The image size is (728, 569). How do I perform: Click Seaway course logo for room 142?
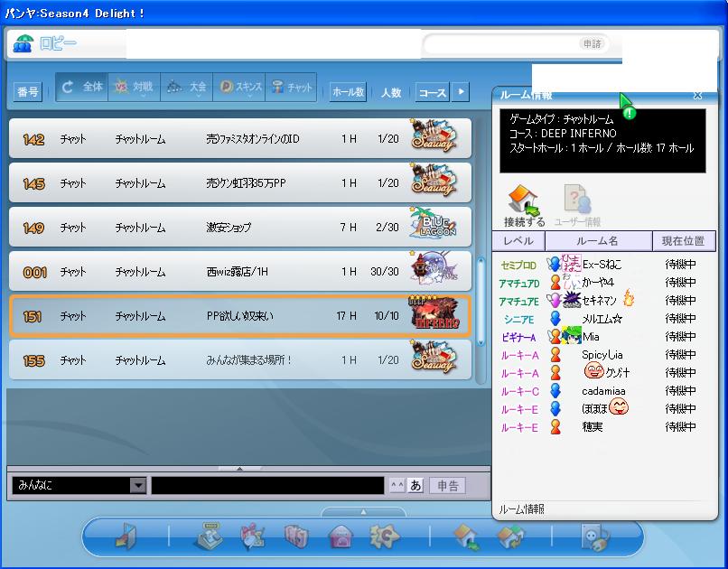pyautogui.click(x=434, y=135)
